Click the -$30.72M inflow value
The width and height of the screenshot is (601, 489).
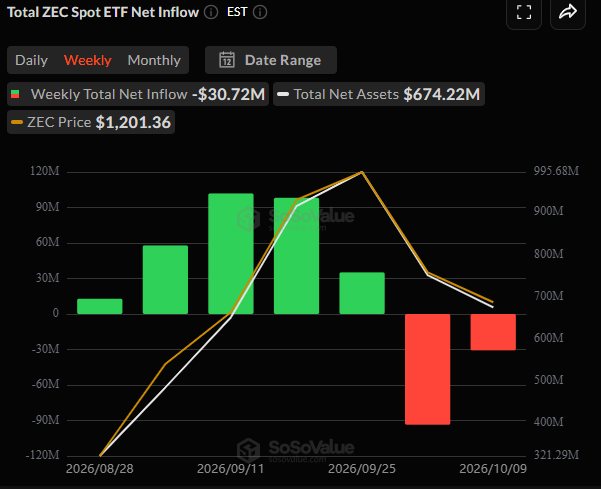(228, 94)
